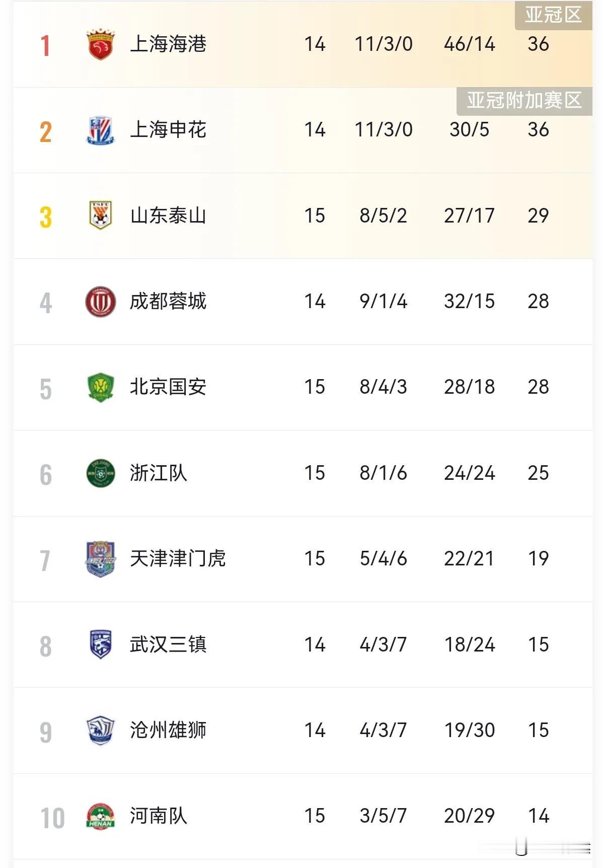
Task: Open the Shandong Taishan (山东泰山) logo
Action: (101, 215)
